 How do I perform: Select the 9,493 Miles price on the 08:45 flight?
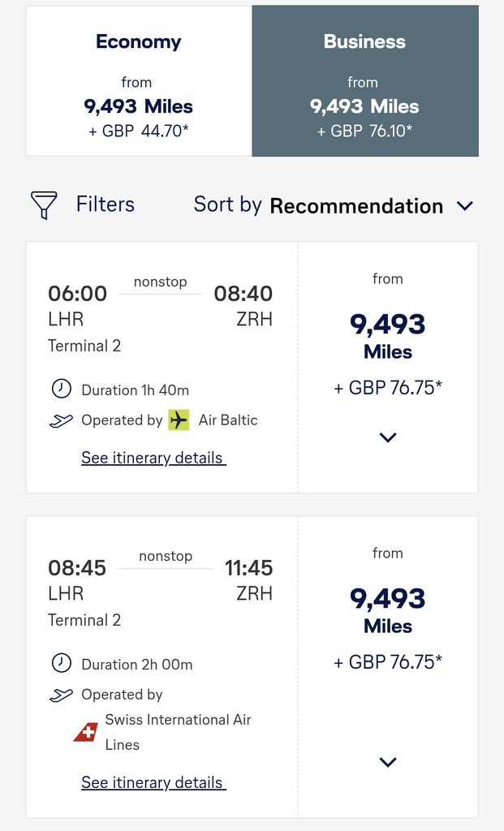pos(388,610)
